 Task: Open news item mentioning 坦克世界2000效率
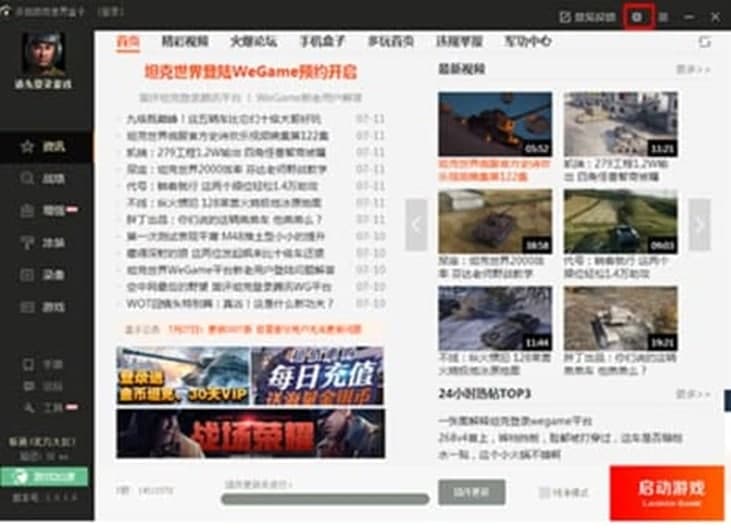coord(227,169)
